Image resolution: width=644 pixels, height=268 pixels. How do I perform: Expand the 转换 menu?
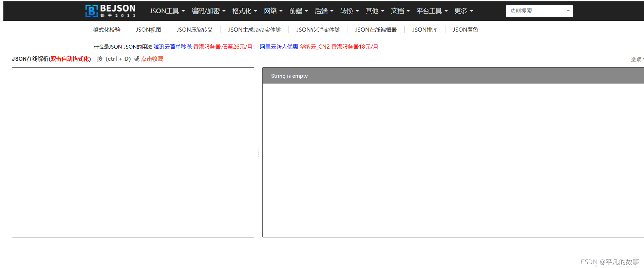point(349,11)
